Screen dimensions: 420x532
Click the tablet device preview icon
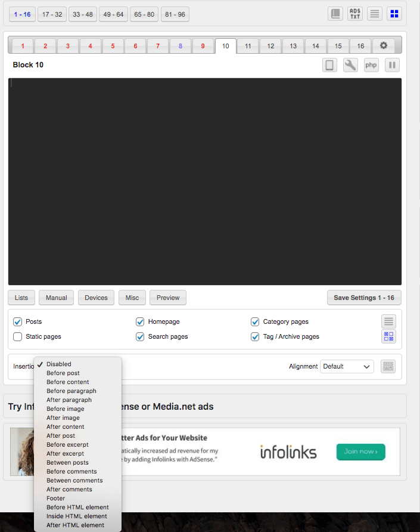coord(329,65)
